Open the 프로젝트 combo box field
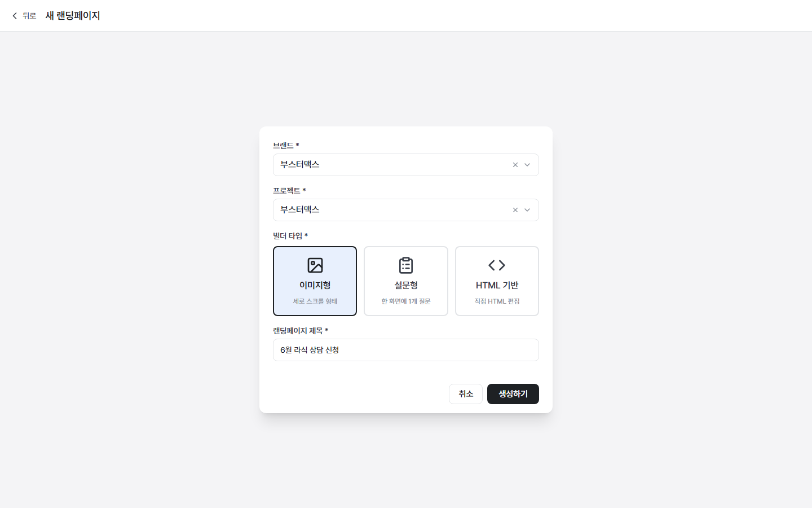812x508 pixels. point(406,210)
